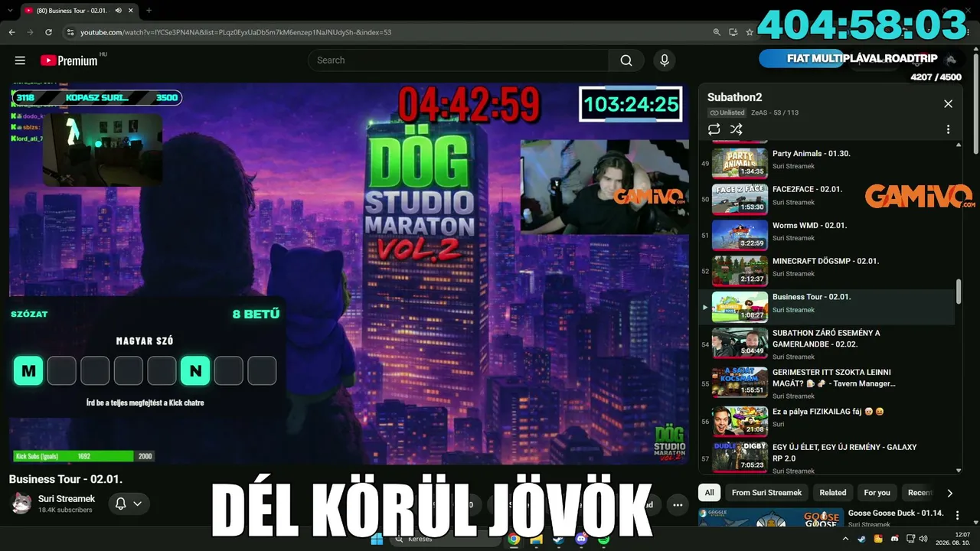980x551 pixels.
Task: Expand the browser tab search dropdown
Action: click(9, 11)
